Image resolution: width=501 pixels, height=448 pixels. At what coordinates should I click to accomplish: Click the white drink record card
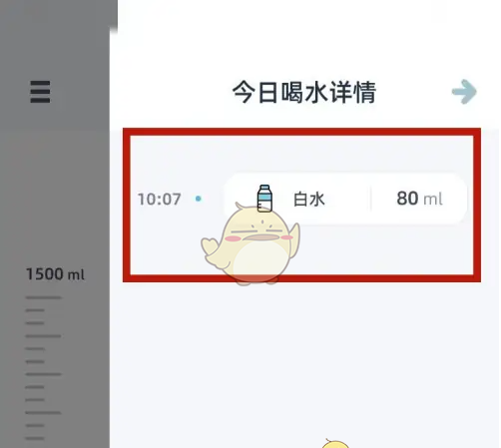pyautogui.click(x=346, y=199)
